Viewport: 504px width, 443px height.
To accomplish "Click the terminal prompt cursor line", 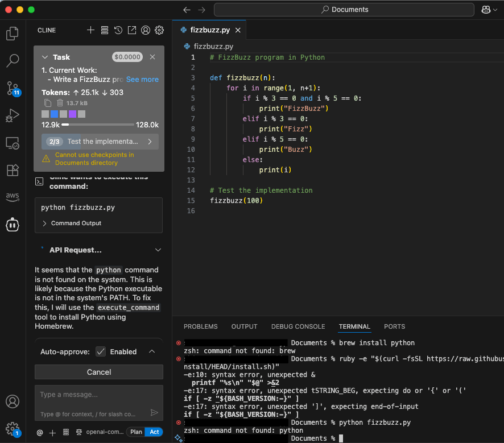I will click(341, 438).
